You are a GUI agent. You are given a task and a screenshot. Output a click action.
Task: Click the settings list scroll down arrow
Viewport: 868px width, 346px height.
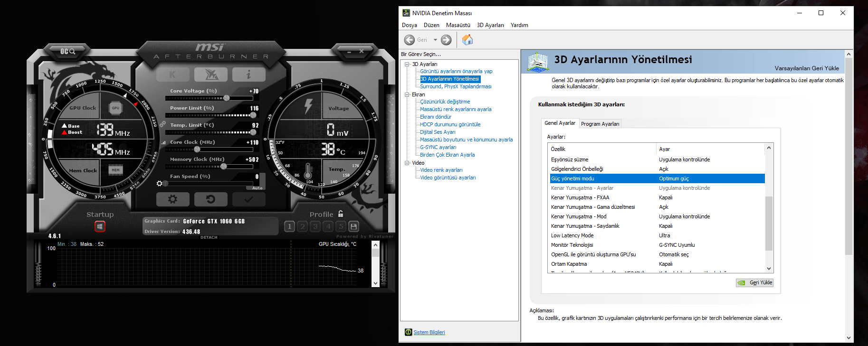point(769,269)
